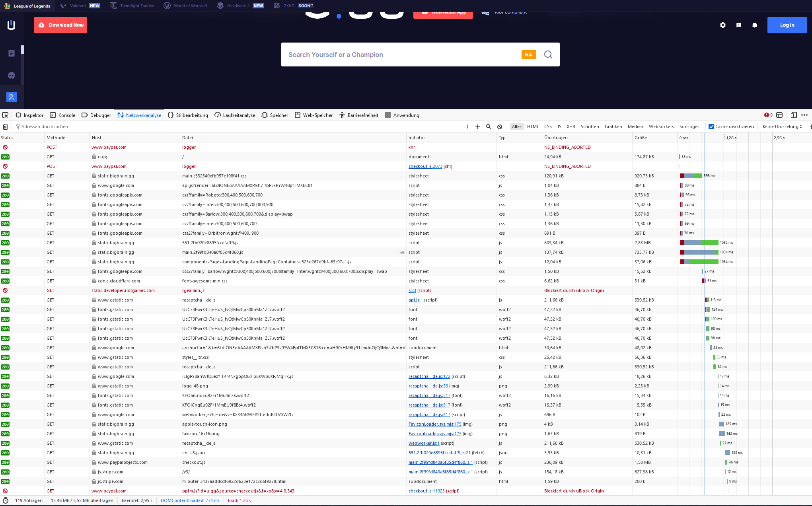The image size is (812, 506).
Task: Click the notification bell on u.gg
Action: [754, 25]
